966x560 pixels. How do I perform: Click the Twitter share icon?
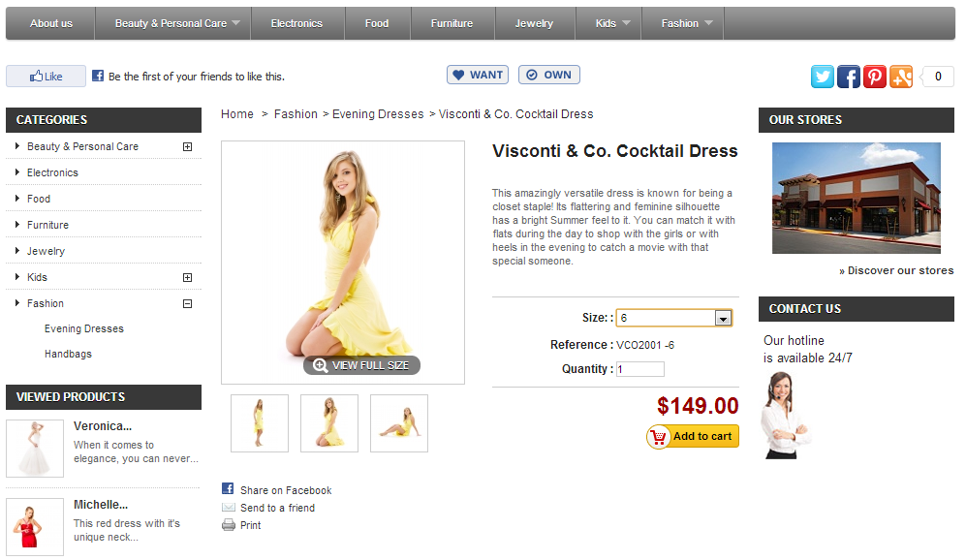point(823,78)
